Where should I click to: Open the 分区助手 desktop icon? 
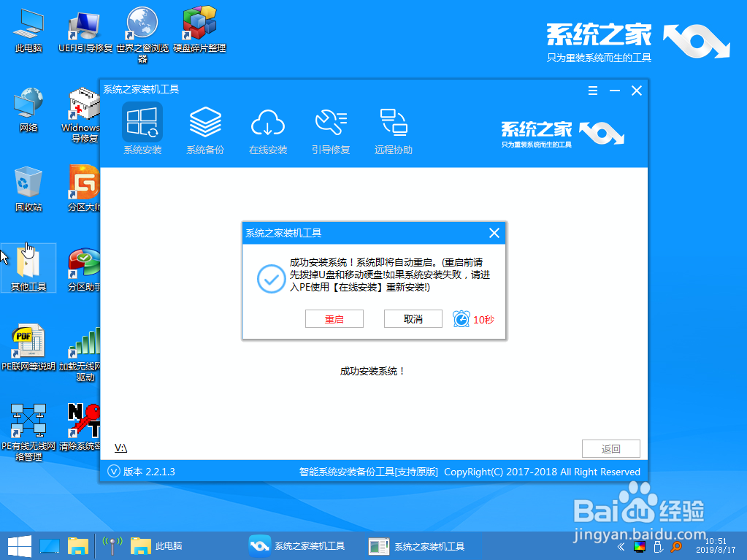[x=83, y=266]
